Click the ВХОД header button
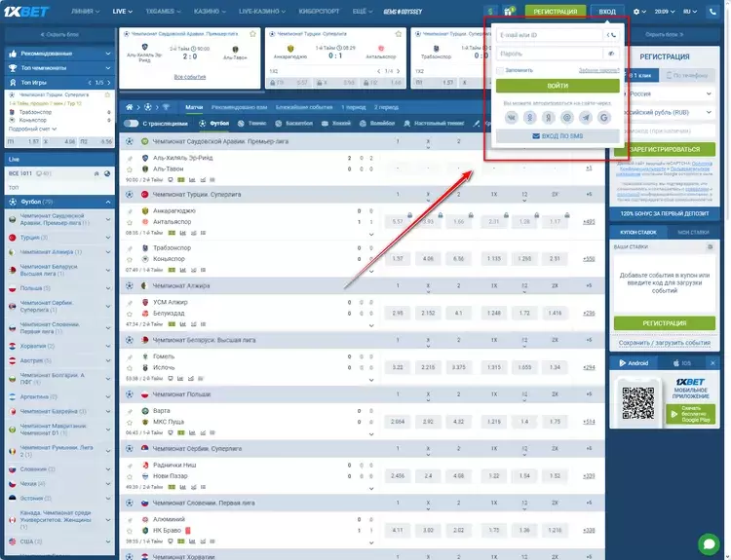731x560 pixels. point(607,11)
